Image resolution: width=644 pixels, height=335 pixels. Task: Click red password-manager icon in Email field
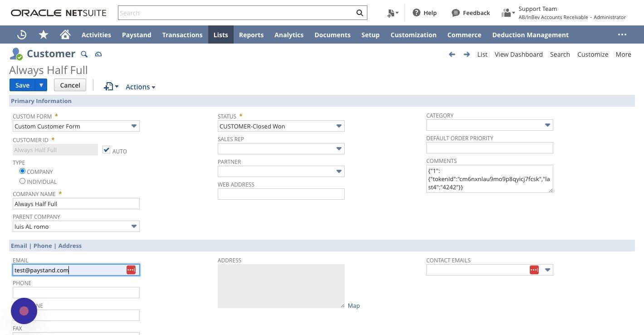coord(131,270)
